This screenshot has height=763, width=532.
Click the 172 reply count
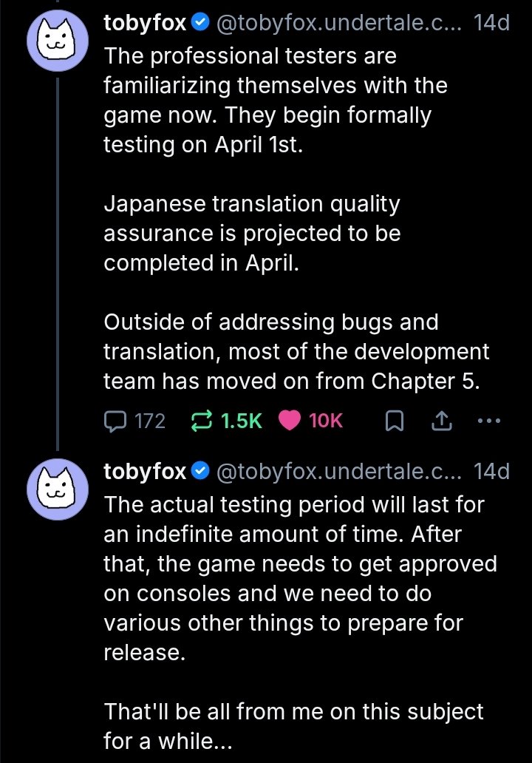click(x=150, y=421)
